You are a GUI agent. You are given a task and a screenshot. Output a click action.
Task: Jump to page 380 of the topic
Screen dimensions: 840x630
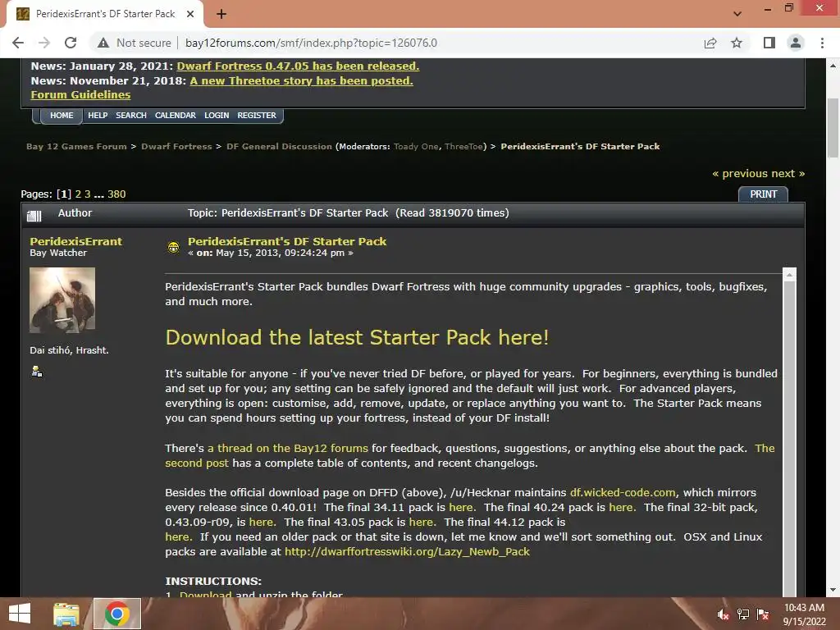116,194
